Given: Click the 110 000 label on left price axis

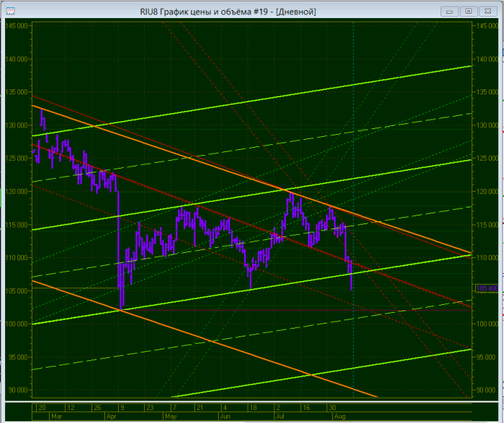Looking at the screenshot, I should [x=17, y=258].
